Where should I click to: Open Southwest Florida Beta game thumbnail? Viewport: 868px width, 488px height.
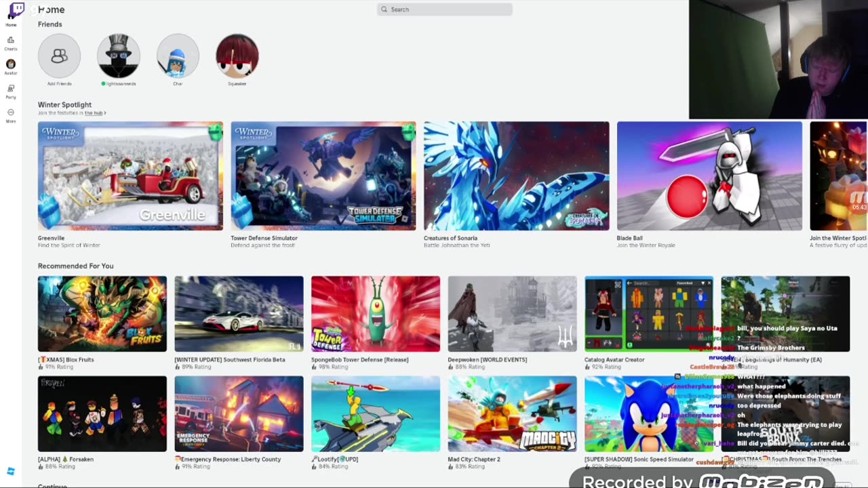[x=239, y=314]
